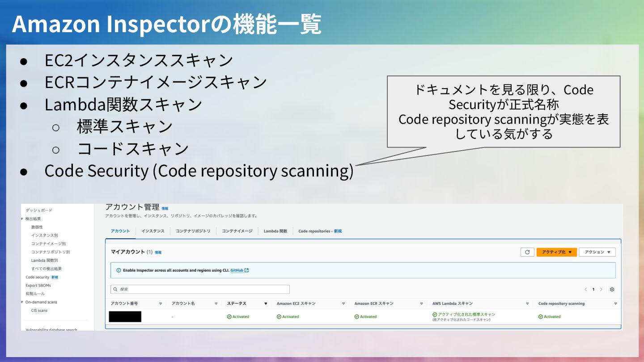
Task: Click the コードスキャン sub-bullet
Action: pos(133,149)
